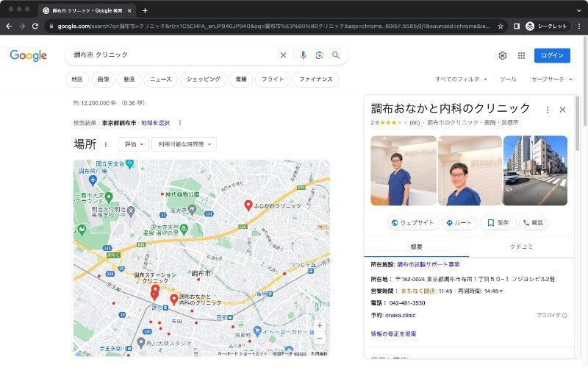Open the セーフサーチ dropdown
This screenshot has height=368, width=588.
click(551, 79)
